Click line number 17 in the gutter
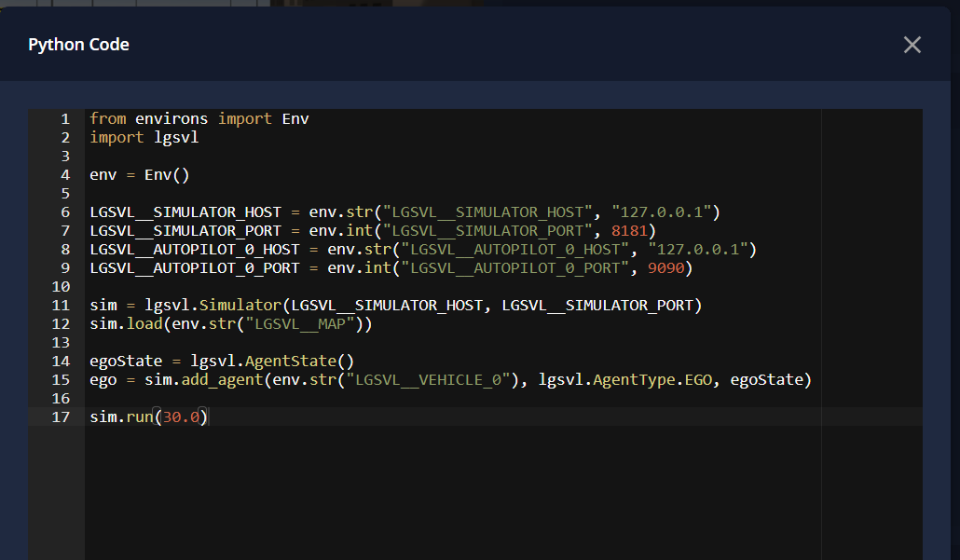960x560 pixels. coord(61,417)
